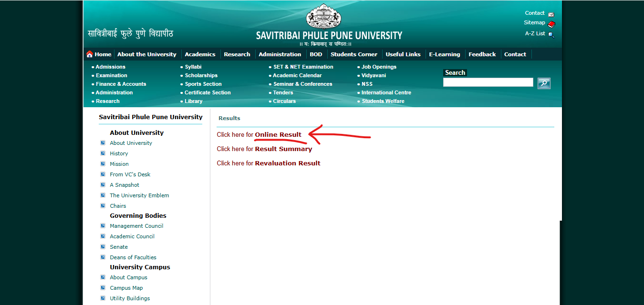Image resolution: width=644 pixels, height=305 pixels.
Task: Open Seminar & Conferences link
Action: click(x=303, y=84)
